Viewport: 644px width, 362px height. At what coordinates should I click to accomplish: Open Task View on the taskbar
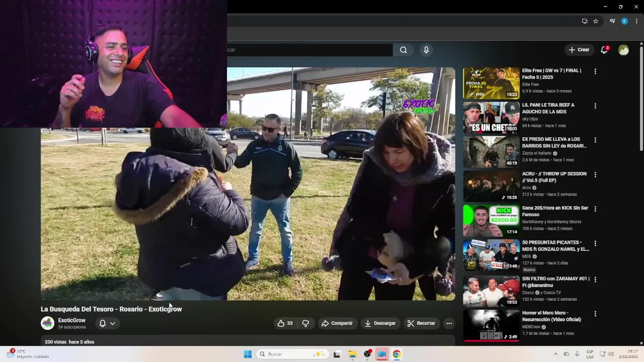coord(337,354)
